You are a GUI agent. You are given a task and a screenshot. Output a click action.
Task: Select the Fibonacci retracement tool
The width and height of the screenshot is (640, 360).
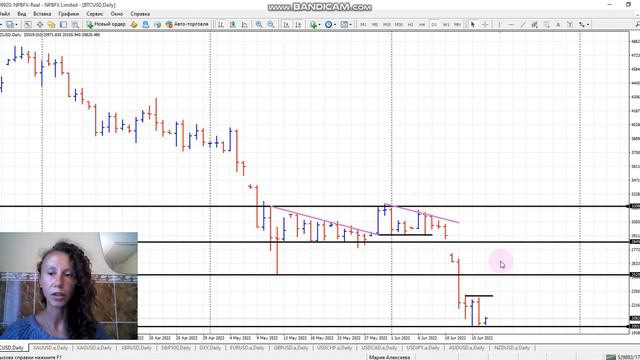[x=546, y=24]
